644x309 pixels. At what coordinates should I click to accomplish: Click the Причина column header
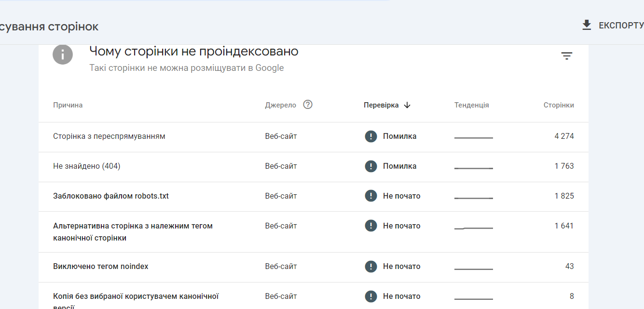click(x=68, y=105)
